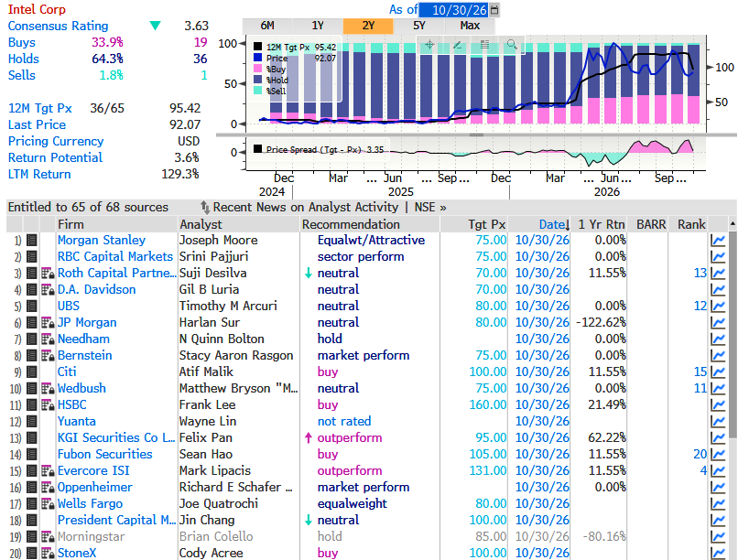738x560 pixels.
Task: Click the As of date field
Action: (454, 9)
